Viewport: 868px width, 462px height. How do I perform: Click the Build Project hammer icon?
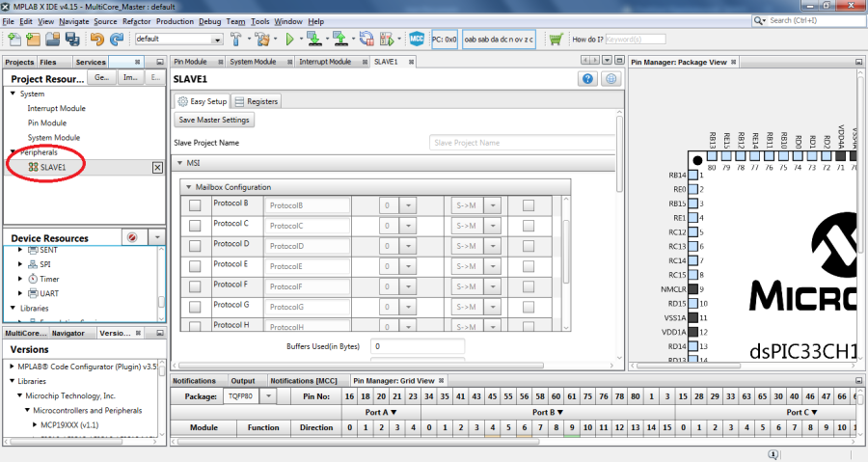(x=235, y=40)
